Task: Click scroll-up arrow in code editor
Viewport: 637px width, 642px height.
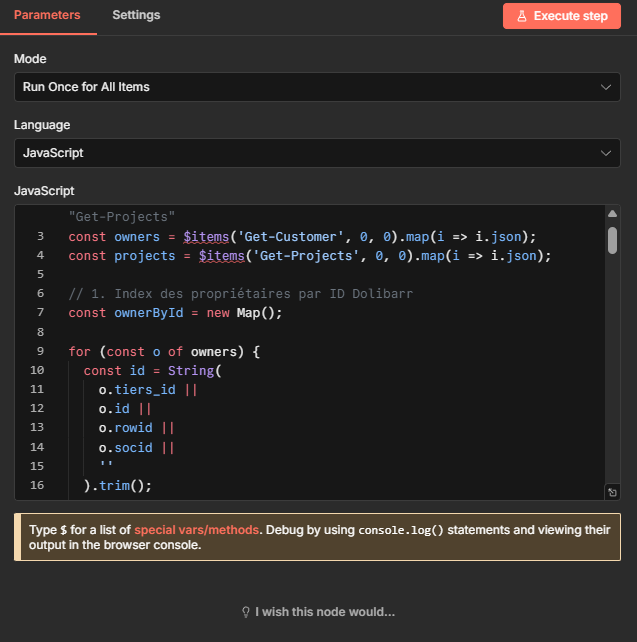Action: pos(612,214)
